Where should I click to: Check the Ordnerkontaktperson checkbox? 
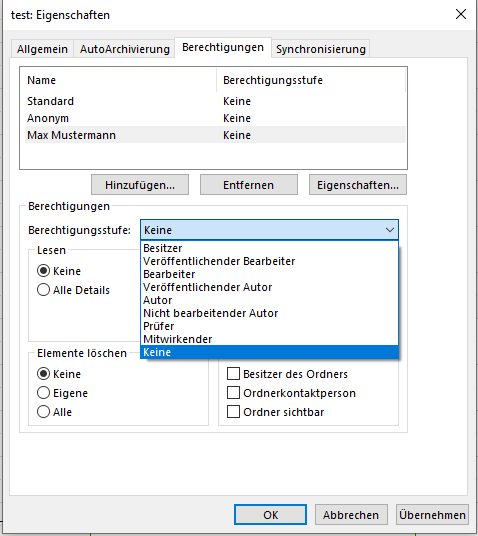pyautogui.click(x=233, y=393)
